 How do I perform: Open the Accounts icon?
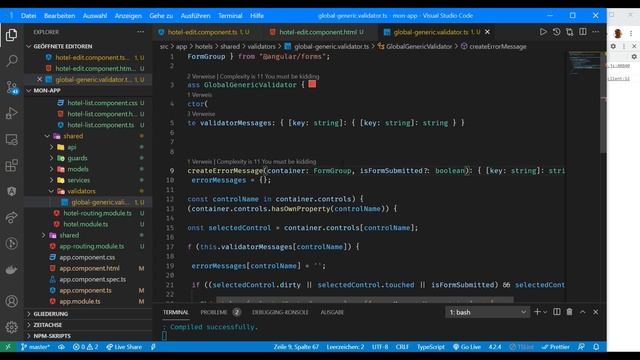click(11, 301)
